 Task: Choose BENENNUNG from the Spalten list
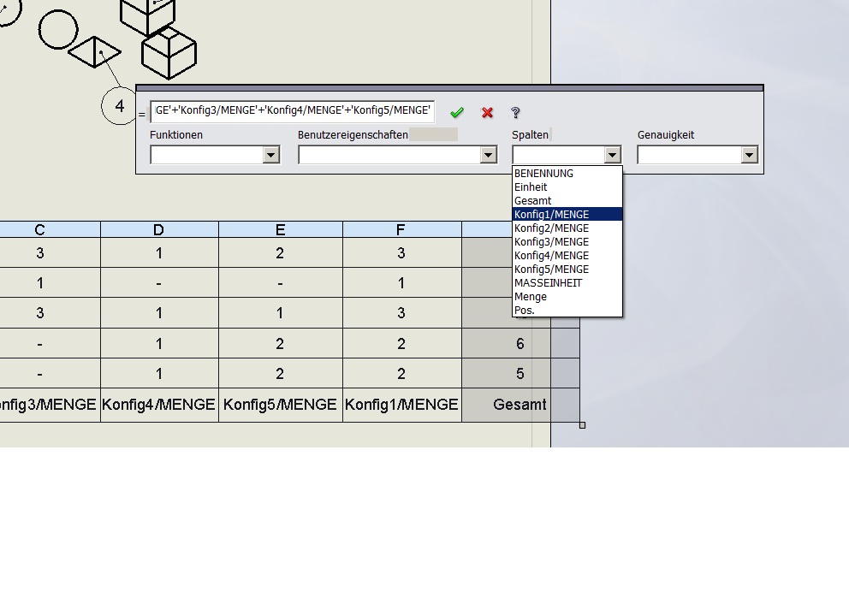[567, 173]
